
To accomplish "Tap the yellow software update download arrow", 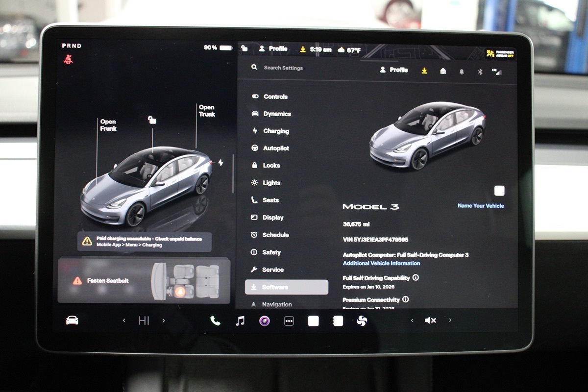I will [423, 70].
